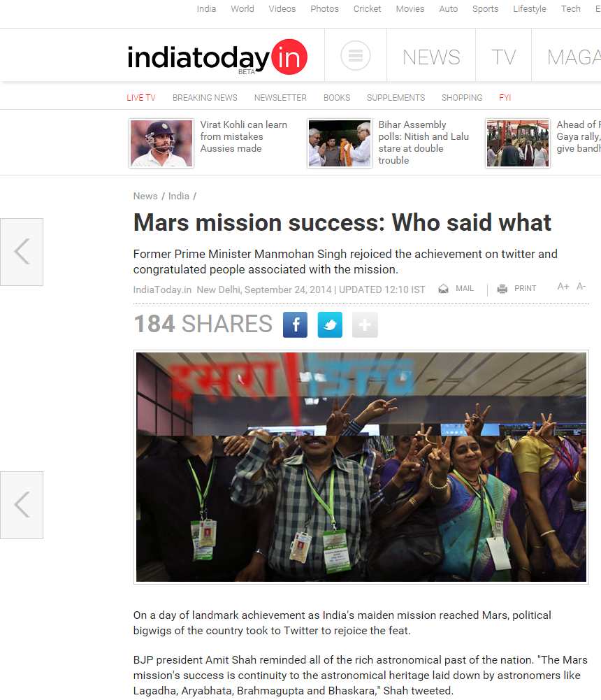Select Cricket in top navigation
The image size is (601, 700).
pyautogui.click(x=367, y=9)
